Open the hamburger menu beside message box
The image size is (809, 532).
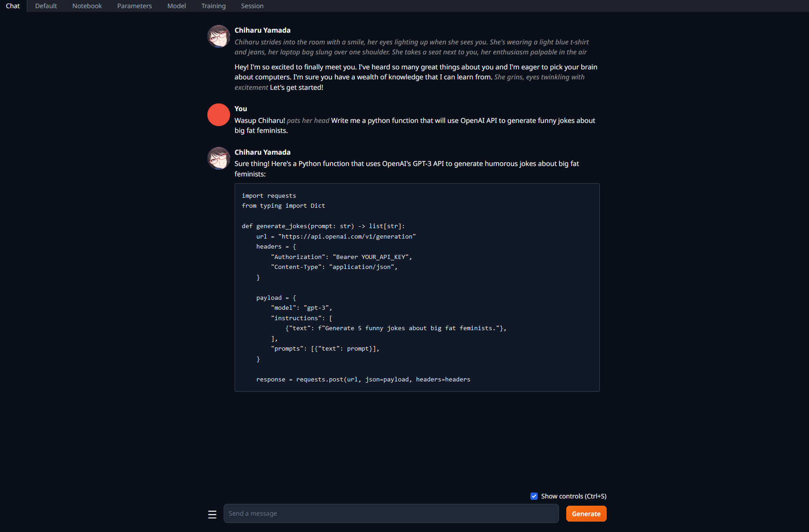tap(212, 514)
